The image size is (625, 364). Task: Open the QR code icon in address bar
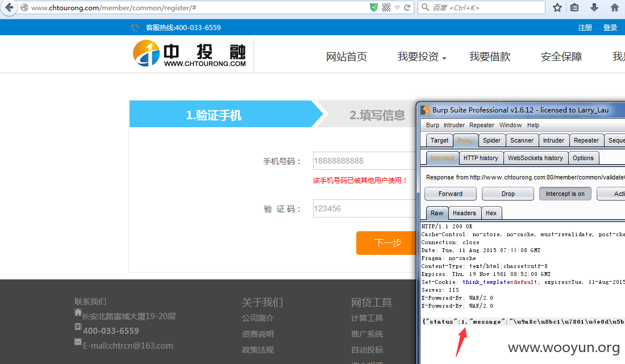pos(386,7)
